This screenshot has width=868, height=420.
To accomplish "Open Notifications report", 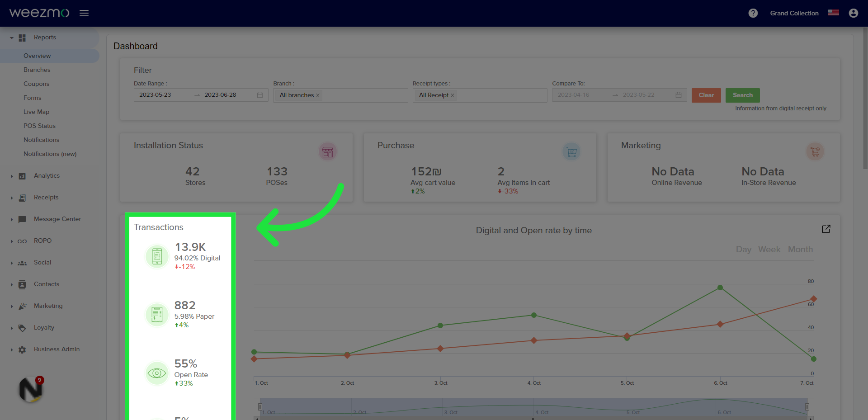I will pos(41,140).
